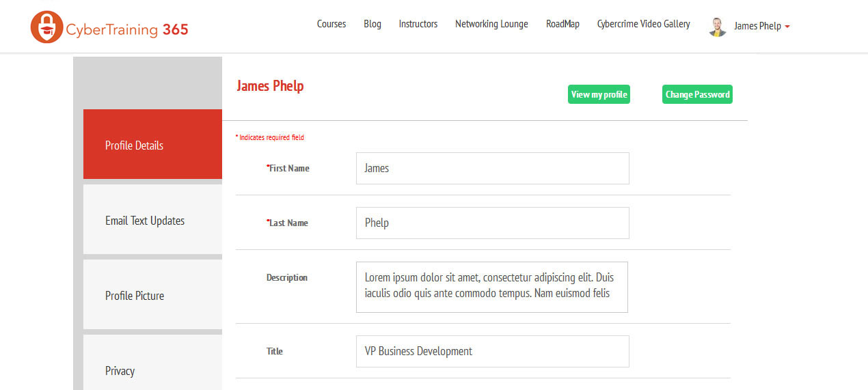Click the Change Password button
868x390 pixels.
pyautogui.click(x=697, y=95)
